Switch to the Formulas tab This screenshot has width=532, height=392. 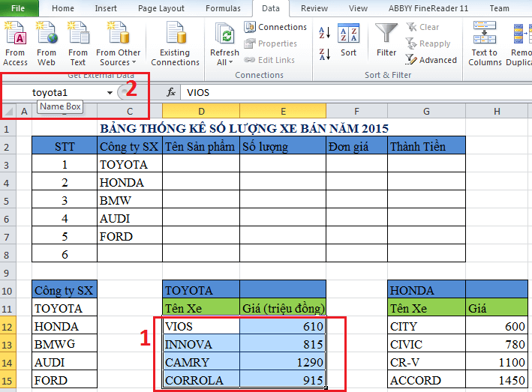223,8
